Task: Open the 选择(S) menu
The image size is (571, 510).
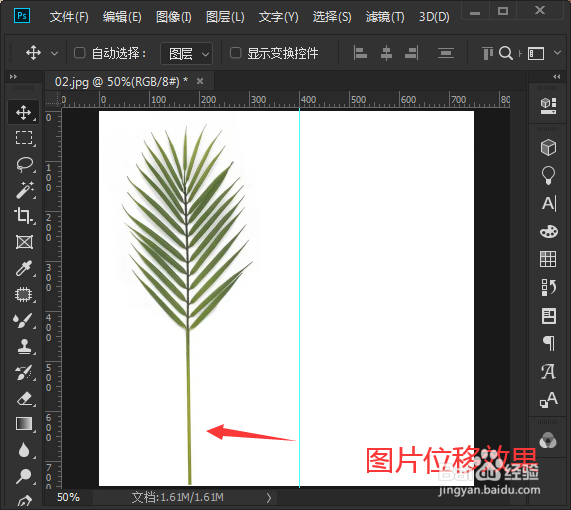Action: (332, 17)
